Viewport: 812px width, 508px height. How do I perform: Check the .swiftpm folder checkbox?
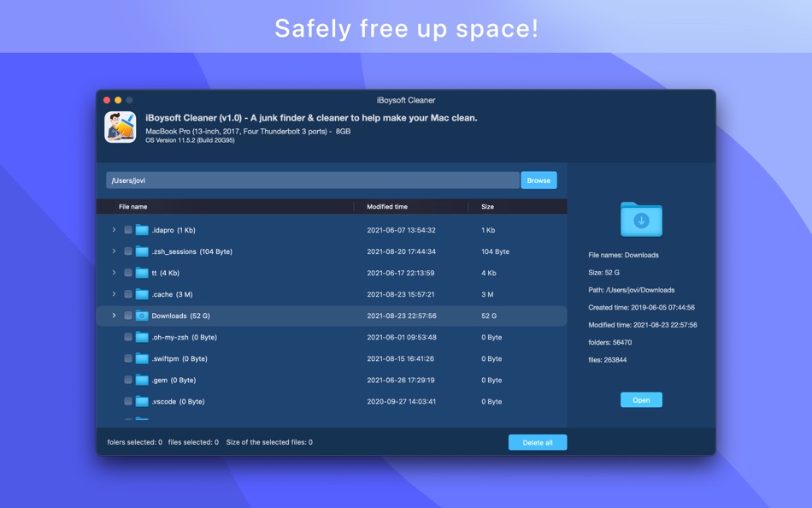128,358
